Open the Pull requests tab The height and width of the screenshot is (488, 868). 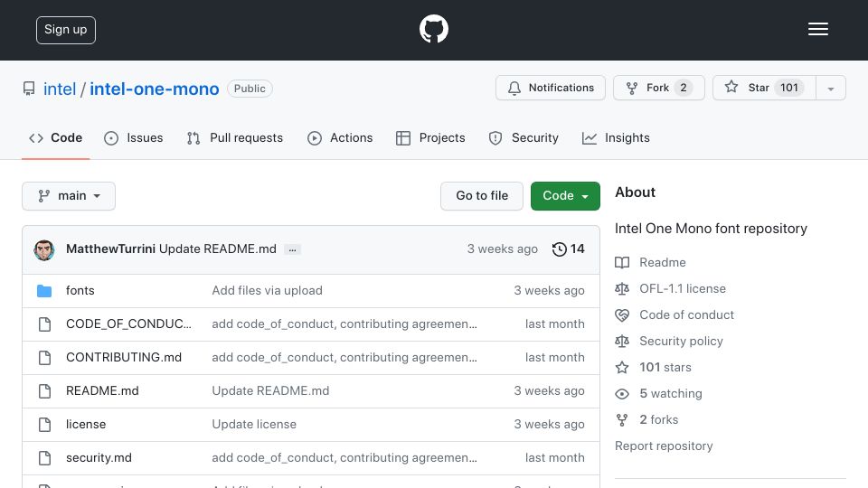coord(235,137)
